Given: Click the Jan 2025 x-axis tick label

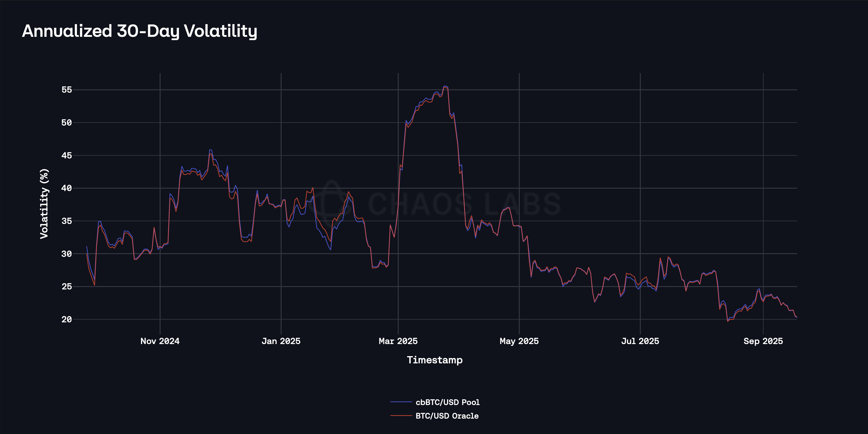Looking at the screenshot, I should click(x=281, y=341).
